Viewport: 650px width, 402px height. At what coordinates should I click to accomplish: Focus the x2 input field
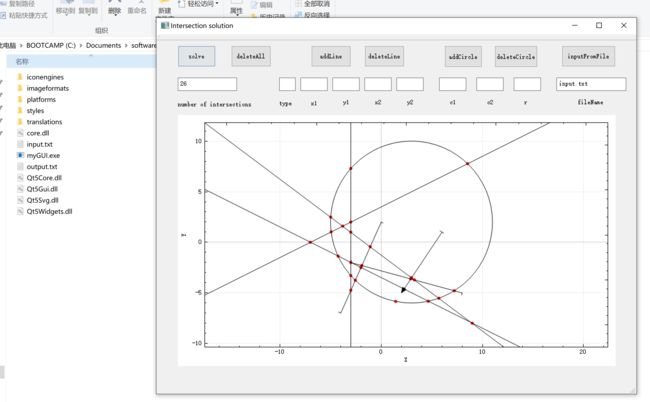pyautogui.click(x=378, y=84)
